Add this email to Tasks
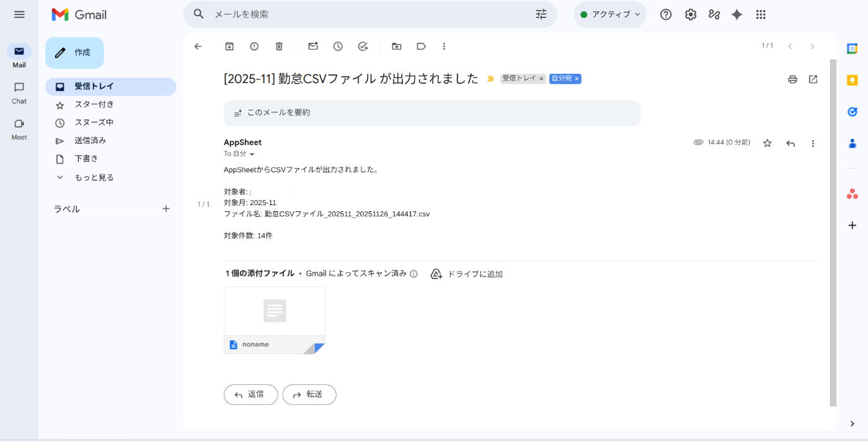This screenshot has width=868, height=442. 363,46
